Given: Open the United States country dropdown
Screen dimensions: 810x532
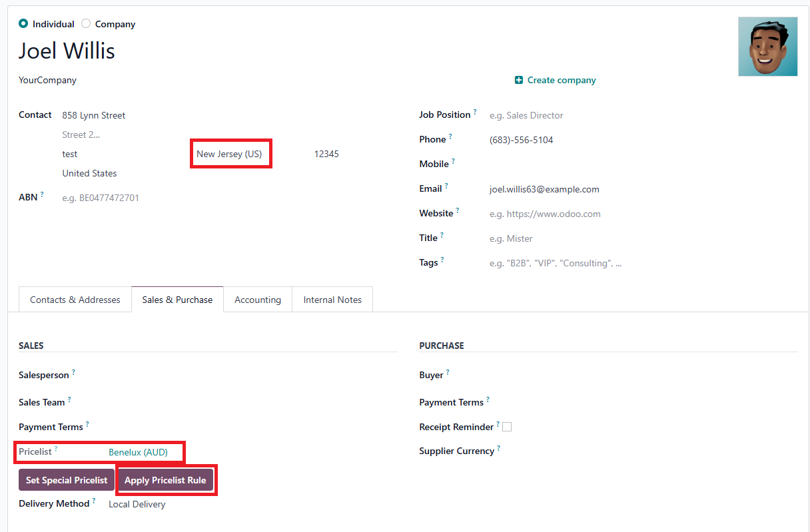Looking at the screenshot, I should point(90,173).
